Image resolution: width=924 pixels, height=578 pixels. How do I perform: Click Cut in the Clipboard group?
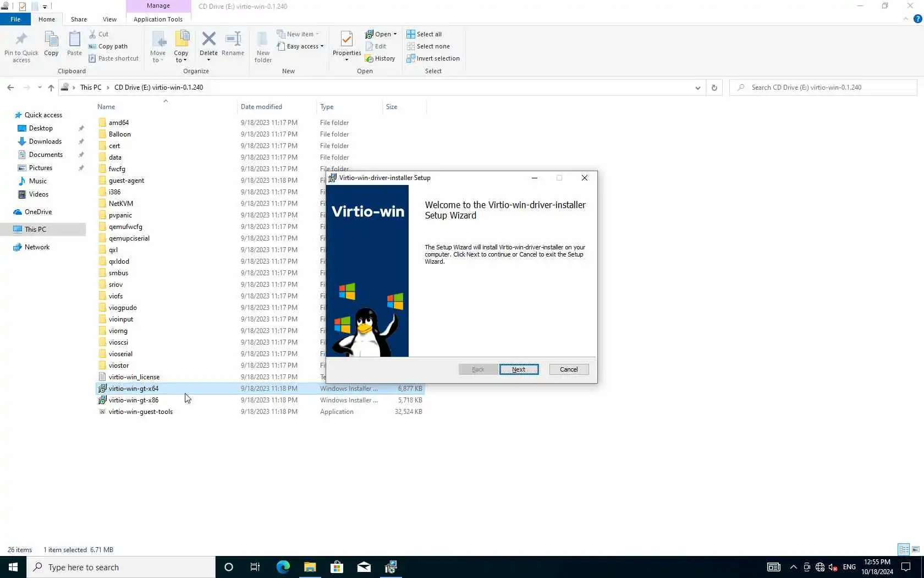(x=99, y=34)
